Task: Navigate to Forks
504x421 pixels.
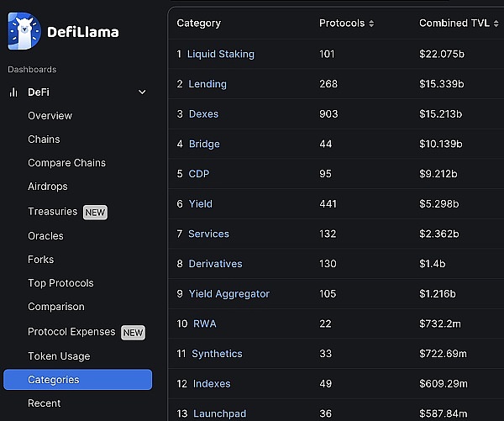Action: tap(40, 260)
